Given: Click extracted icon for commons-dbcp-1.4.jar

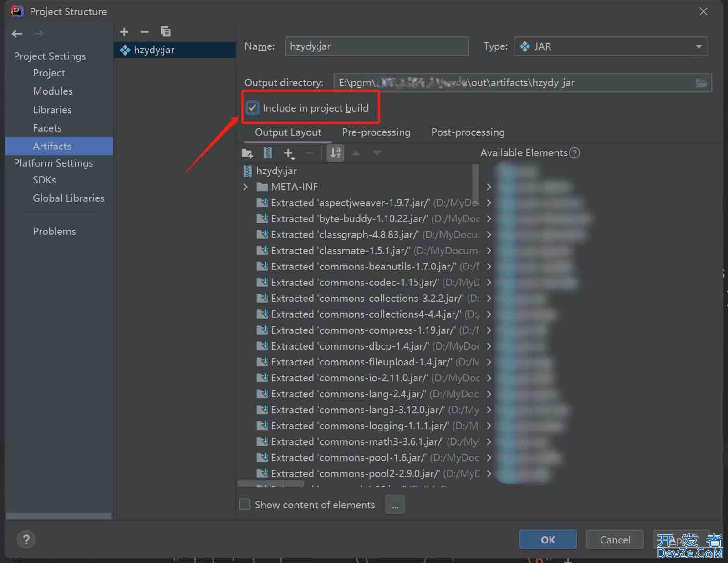Looking at the screenshot, I should (262, 346).
